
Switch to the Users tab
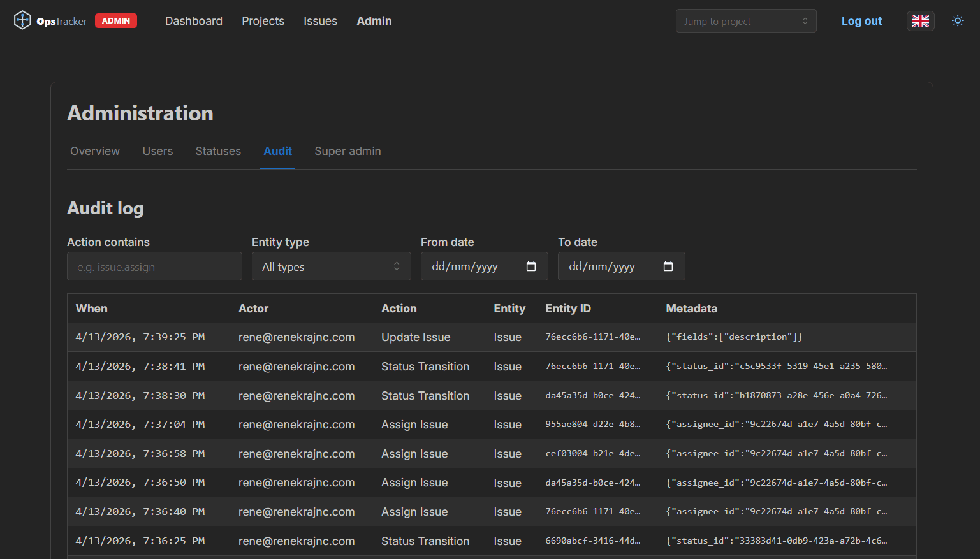click(x=157, y=151)
